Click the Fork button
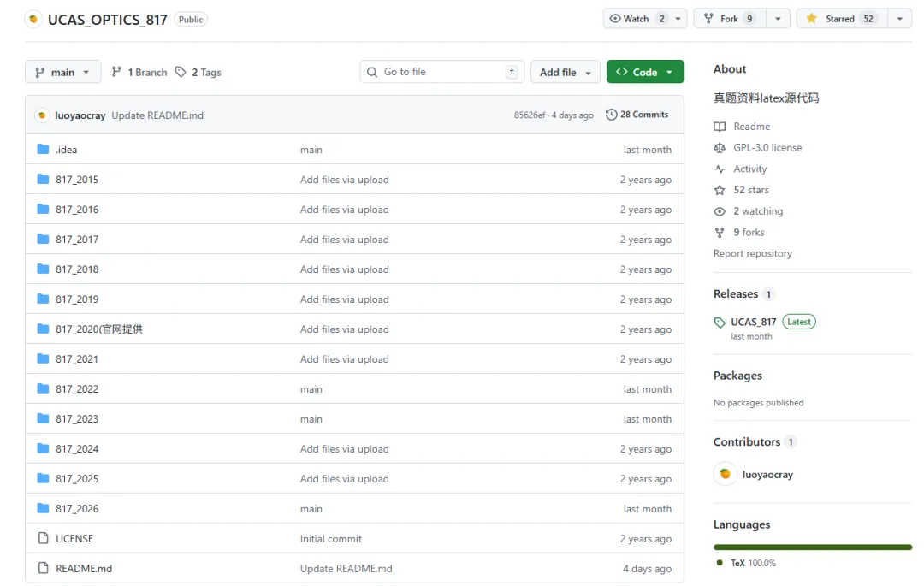This screenshot has height=586, width=924. click(x=730, y=18)
